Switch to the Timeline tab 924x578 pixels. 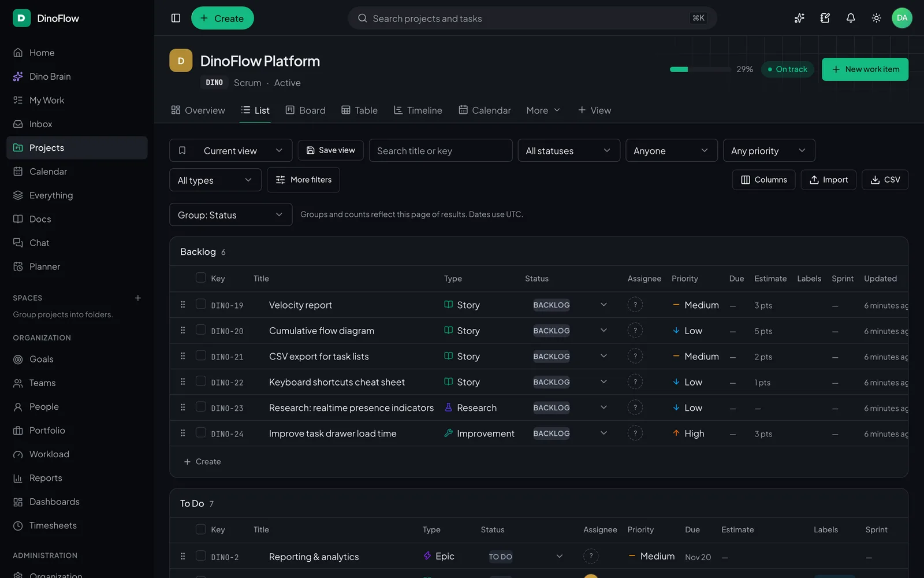418,110
